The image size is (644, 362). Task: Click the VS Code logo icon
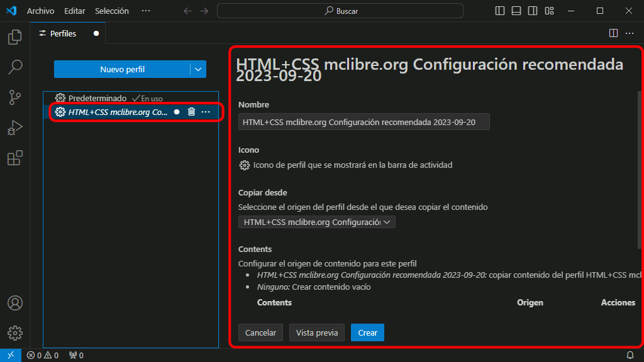[11, 11]
